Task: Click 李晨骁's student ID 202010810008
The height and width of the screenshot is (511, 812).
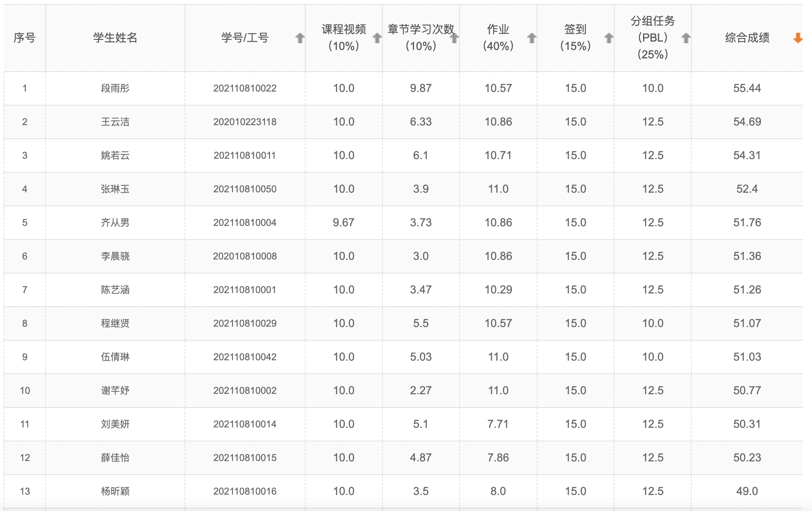Action: tap(245, 256)
